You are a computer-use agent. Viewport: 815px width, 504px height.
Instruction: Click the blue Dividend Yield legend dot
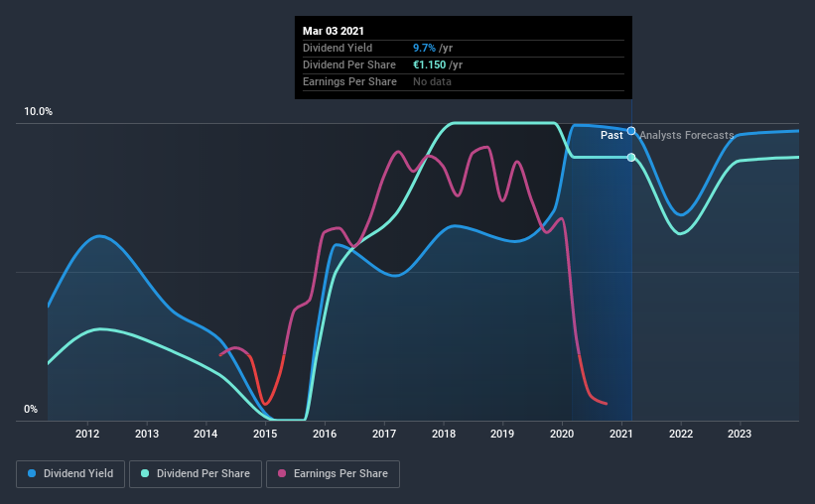click(x=32, y=473)
